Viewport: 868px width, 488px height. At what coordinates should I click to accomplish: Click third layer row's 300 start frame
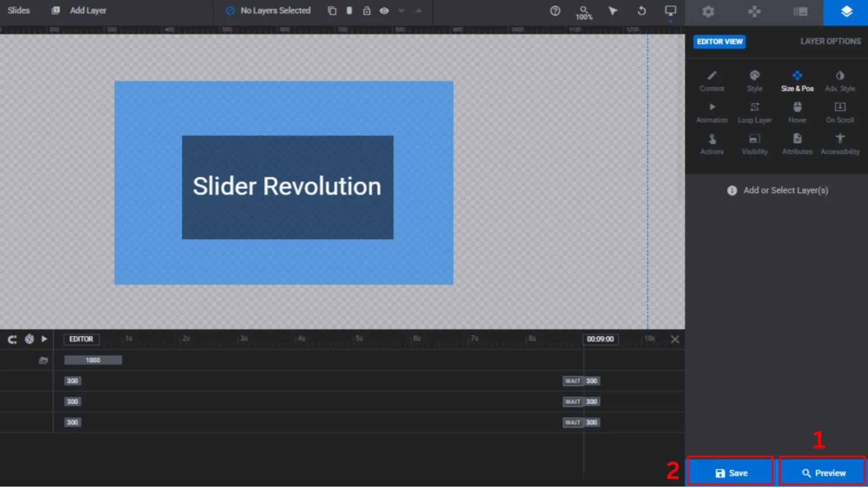tap(72, 422)
